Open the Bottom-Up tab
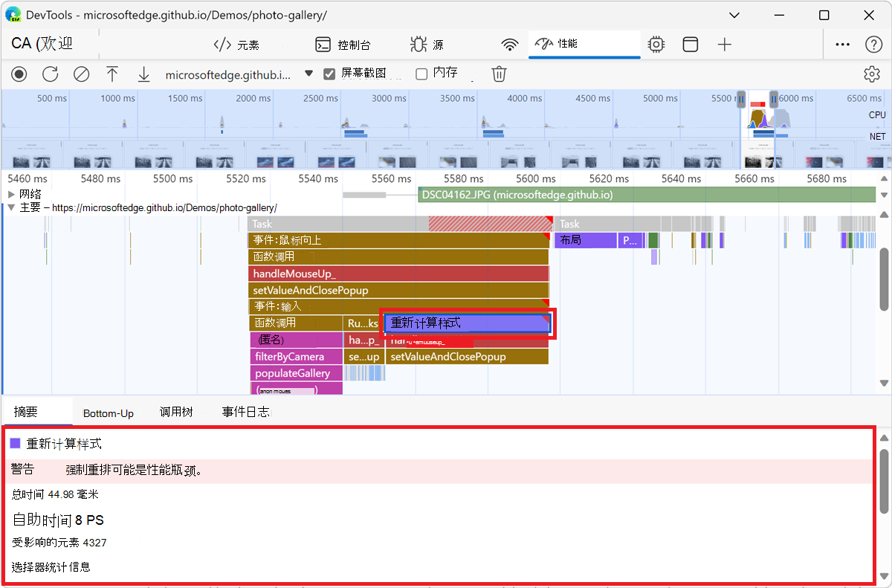 109,413
